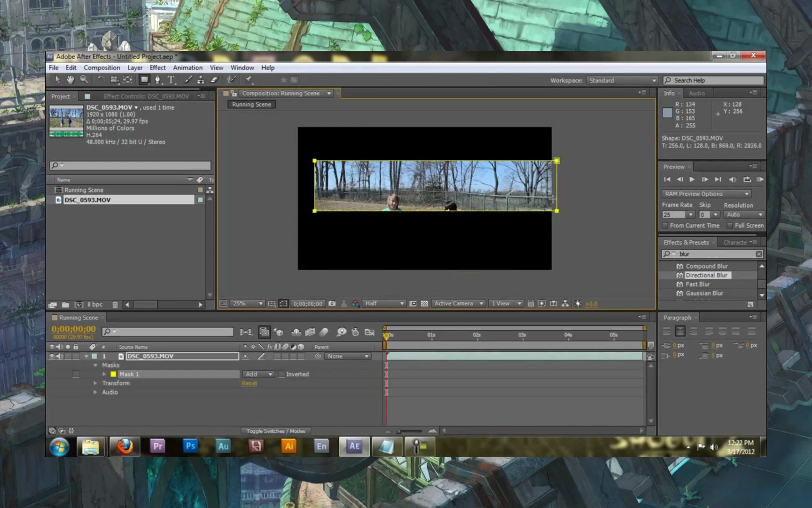Switch to the Effect Controls tab

click(x=146, y=96)
